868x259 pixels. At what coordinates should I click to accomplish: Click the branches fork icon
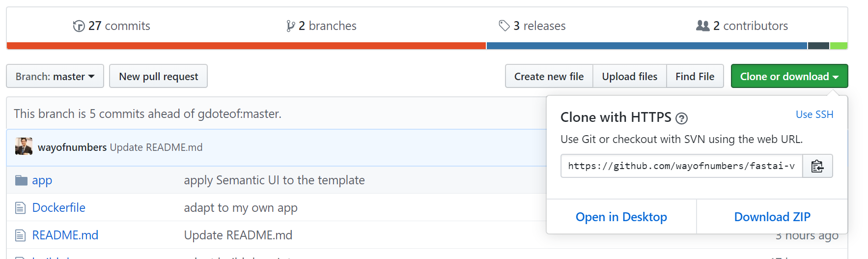pos(290,26)
